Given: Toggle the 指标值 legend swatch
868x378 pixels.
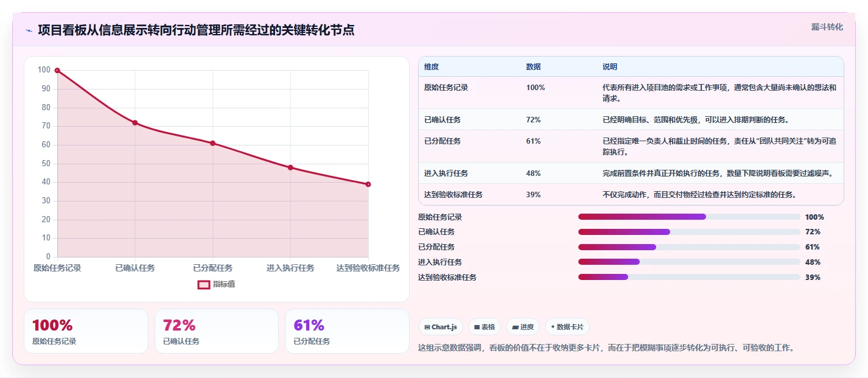Looking at the screenshot, I should pos(204,284).
